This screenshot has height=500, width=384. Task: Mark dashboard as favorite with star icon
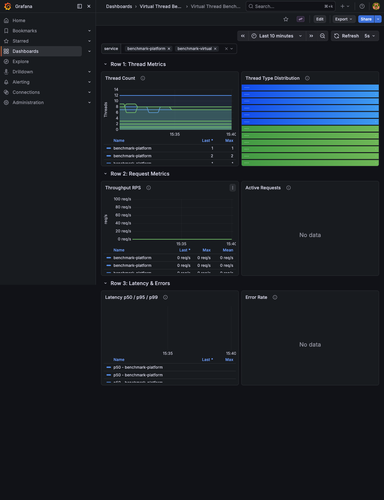[286, 19]
